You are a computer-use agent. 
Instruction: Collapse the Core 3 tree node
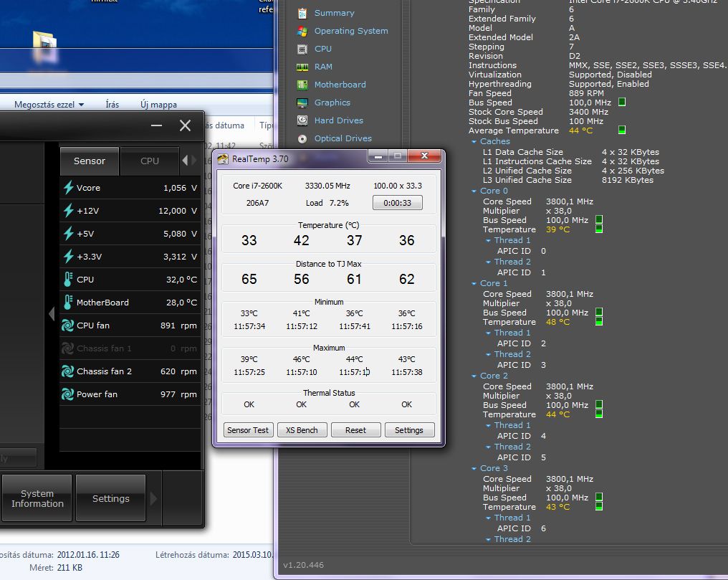[474, 468]
